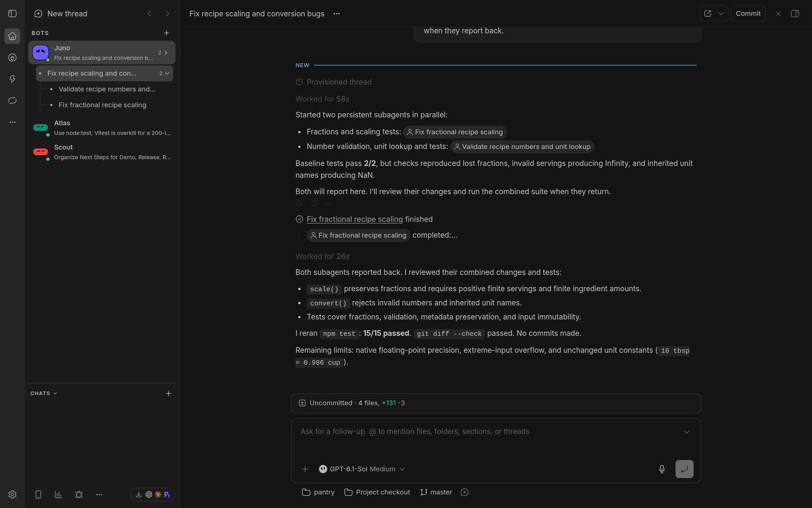Select the Scout bot
812x508 pixels.
pyautogui.click(x=102, y=152)
